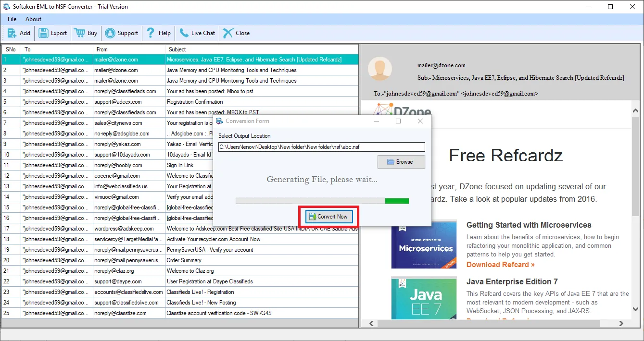Click the Subject column header
Screen dimensions: 644x341
click(262, 49)
